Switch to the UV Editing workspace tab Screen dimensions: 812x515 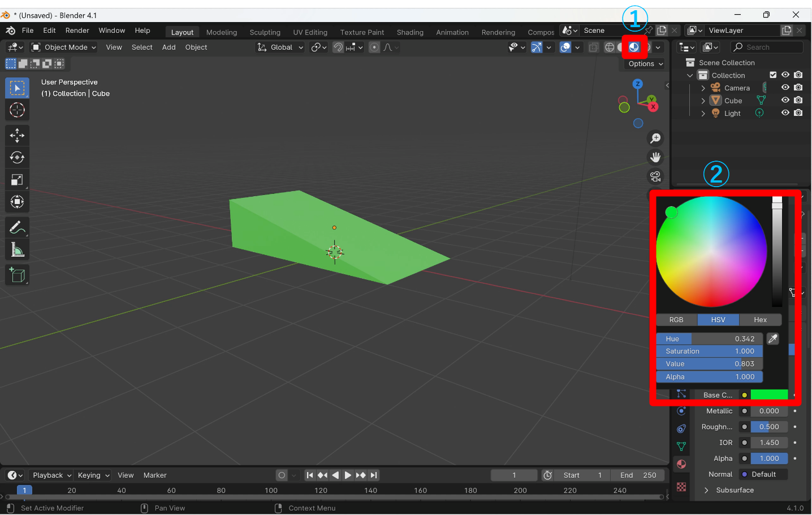[310, 32]
